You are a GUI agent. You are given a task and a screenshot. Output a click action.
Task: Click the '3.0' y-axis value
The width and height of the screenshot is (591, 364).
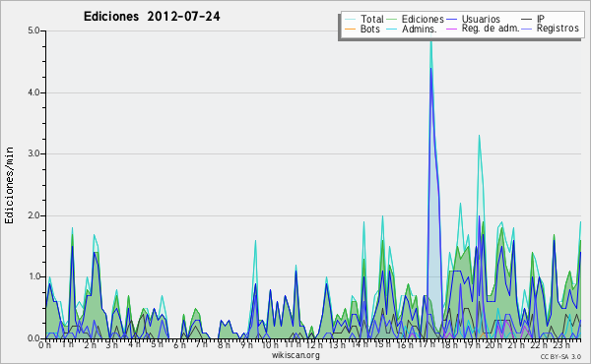[x=33, y=153]
